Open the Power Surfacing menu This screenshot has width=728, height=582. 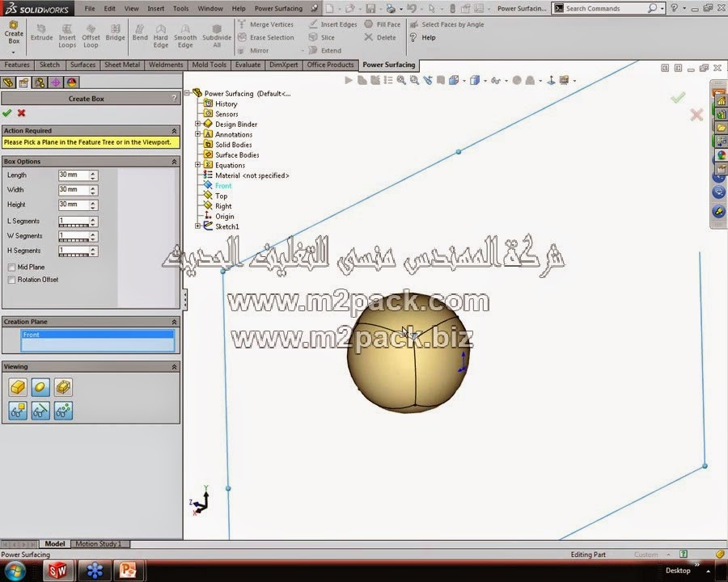click(x=278, y=8)
